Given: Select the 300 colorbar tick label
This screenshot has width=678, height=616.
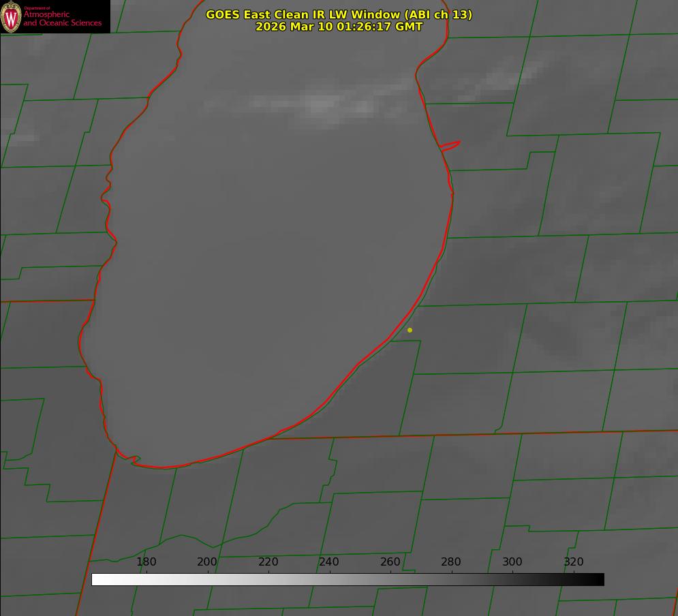Looking at the screenshot, I should click(x=512, y=562).
